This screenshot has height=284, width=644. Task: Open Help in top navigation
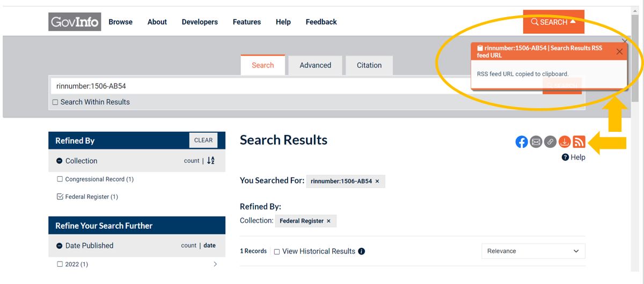point(283,22)
